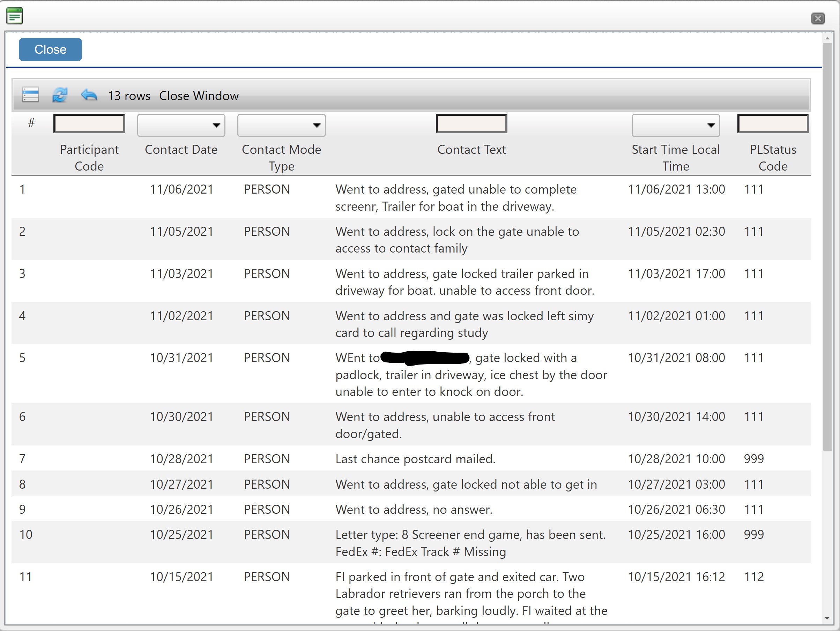Select contact date 10/30/2021 cell
The width and height of the screenshot is (840, 631).
181,417
